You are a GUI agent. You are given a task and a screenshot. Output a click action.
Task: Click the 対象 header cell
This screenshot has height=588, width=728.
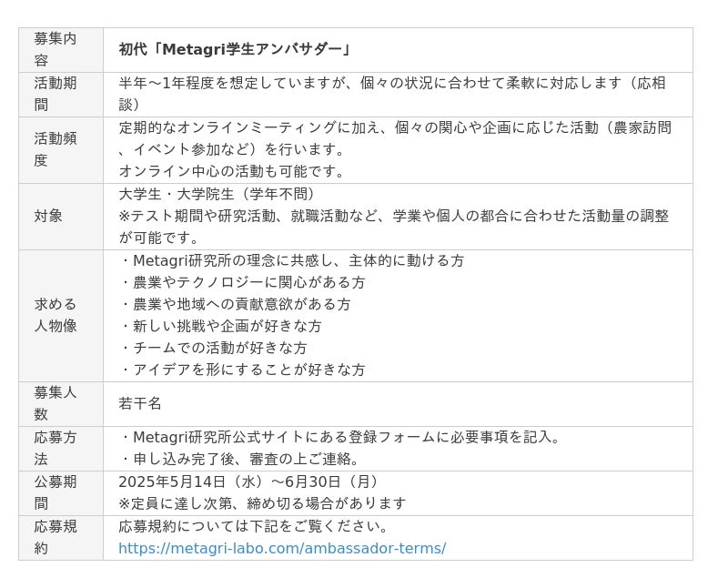(x=61, y=217)
